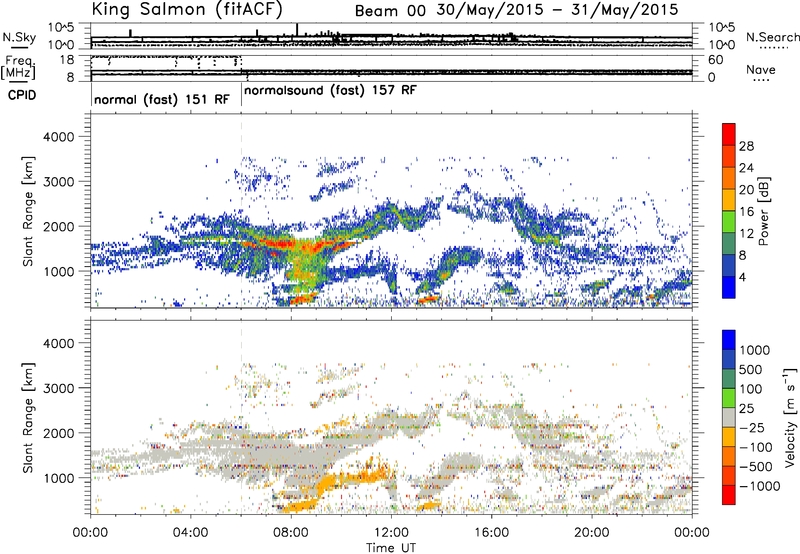The width and height of the screenshot is (800, 554).
Task: Click the light green 12-16 dB Power segment
Action: click(x=729, y=221)
